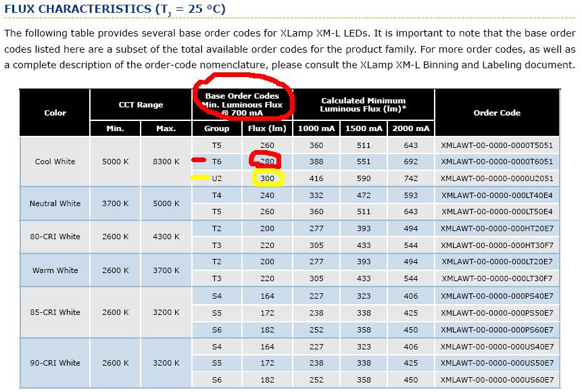Click the Max. sub-header under CCT Range

pos(166,128)
